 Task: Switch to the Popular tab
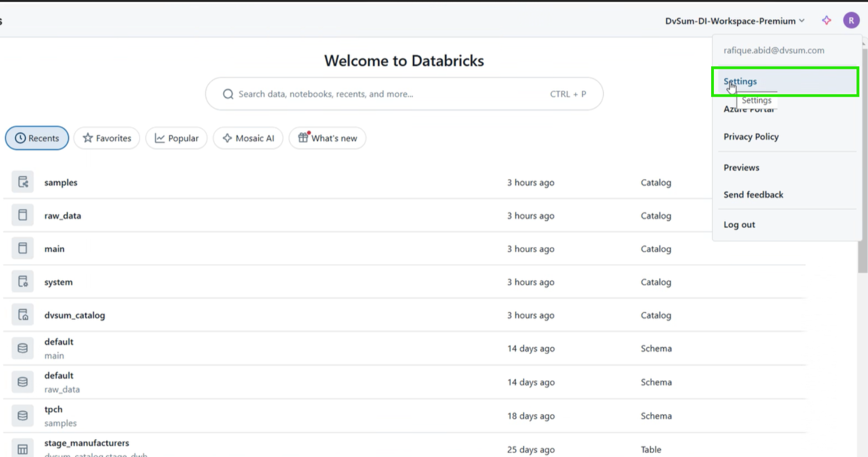[176, 138]
